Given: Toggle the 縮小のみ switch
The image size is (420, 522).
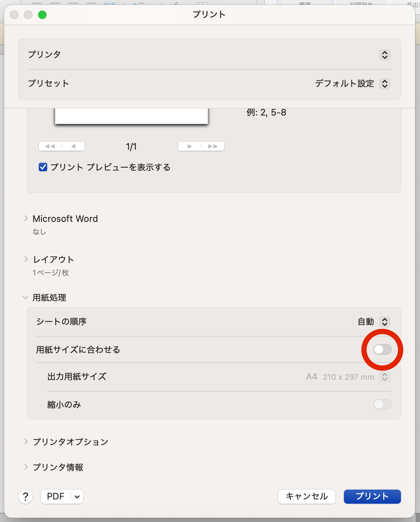Looking at the screenshot, I should click(382, 404).
